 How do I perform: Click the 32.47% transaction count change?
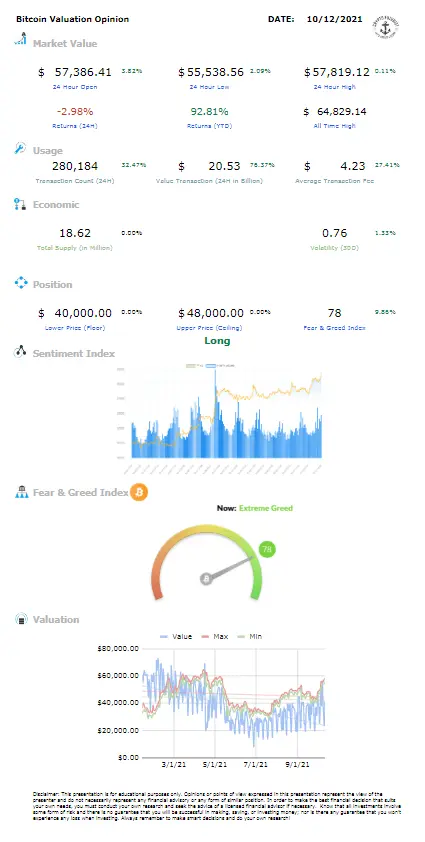[132, 165]
